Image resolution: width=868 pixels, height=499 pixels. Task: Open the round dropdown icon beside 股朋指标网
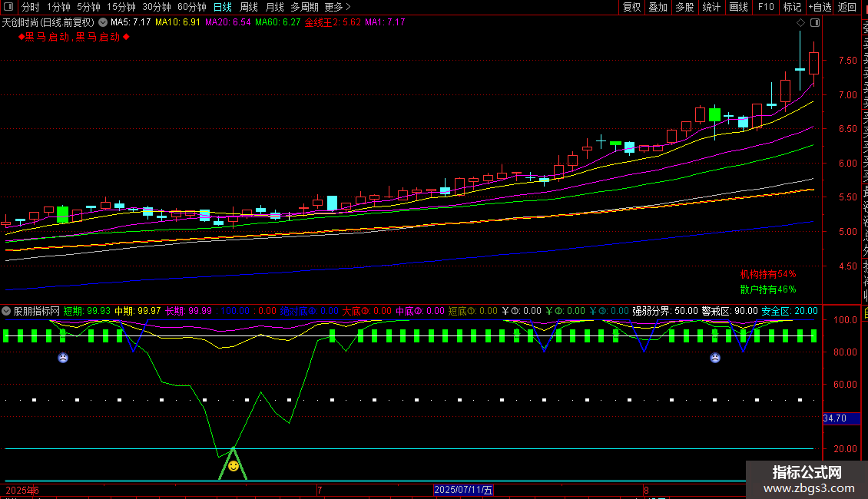(x=6, y=311)
